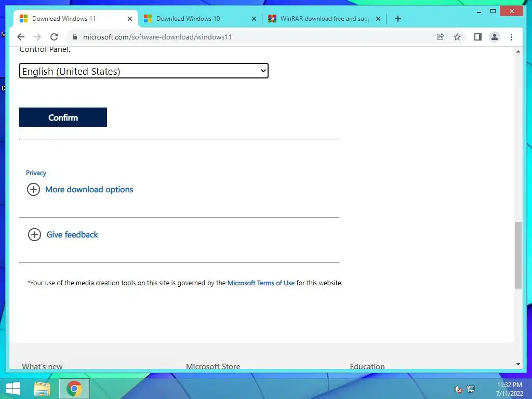This screenshot has width=532, height=399.
Task: Expand the Give feedback section
Action: [72, 234]
